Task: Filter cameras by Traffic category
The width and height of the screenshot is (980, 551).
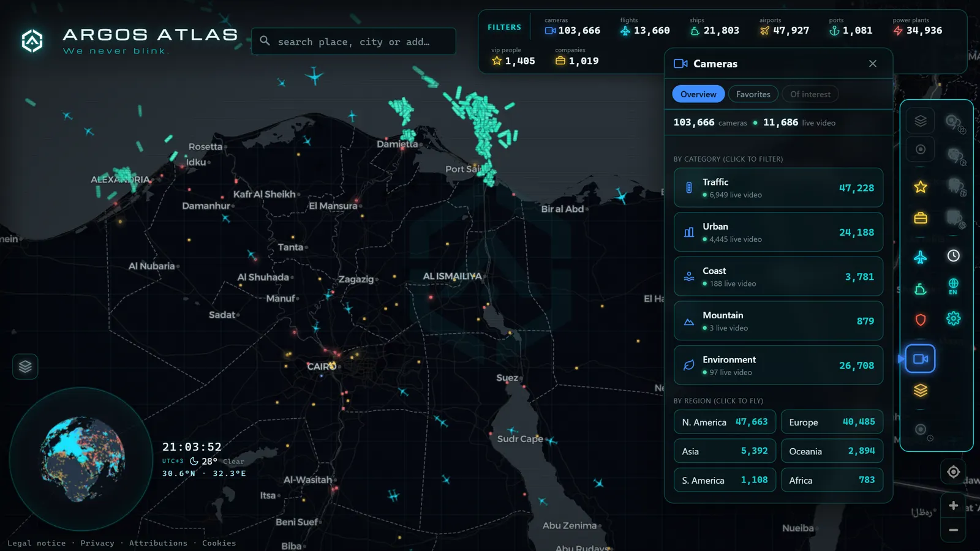Action: [x=778, y=188]
